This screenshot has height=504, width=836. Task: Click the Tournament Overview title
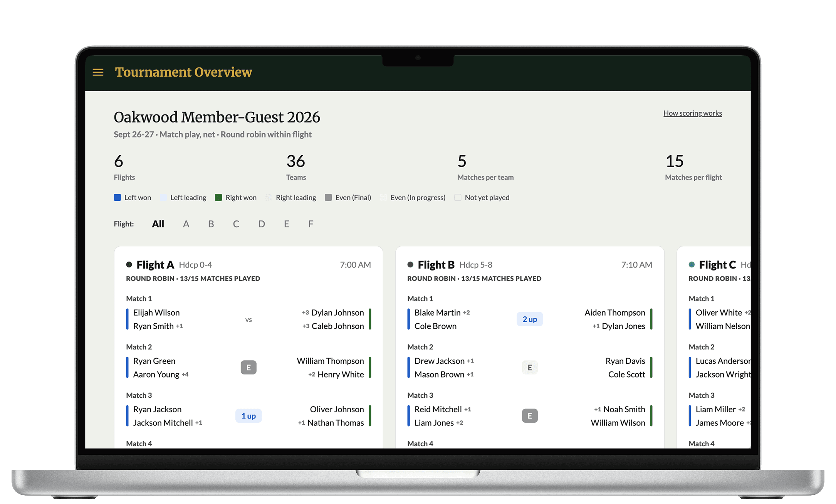click(x=183, y=72)
